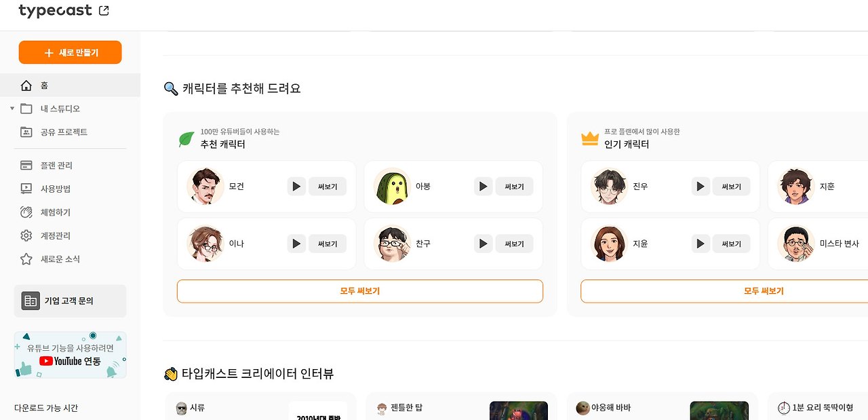The height and width of the screenshot is (420, 868).
Task: Open 기업 고객 문의 in the sidebar
Action: click(x=70, y=301)
